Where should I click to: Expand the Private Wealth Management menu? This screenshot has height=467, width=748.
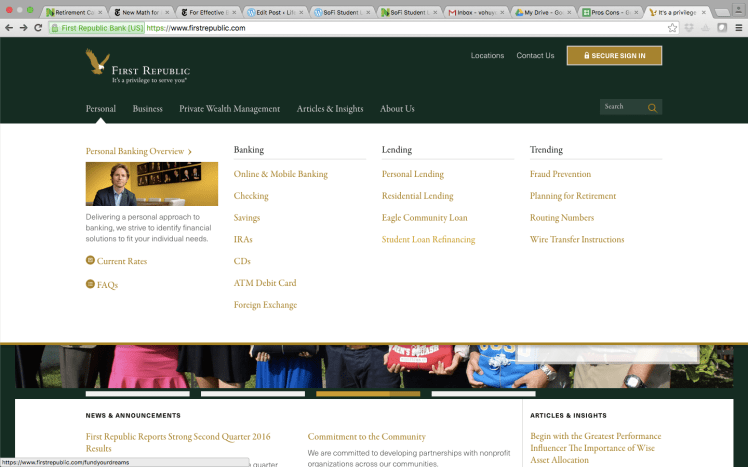[x=229, y=108]
